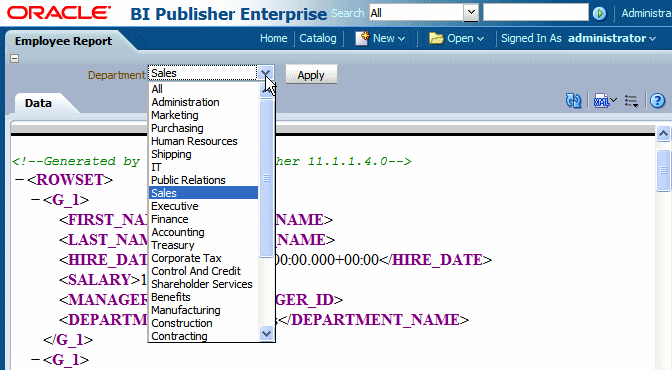Toggle the Department dropdown arrow
This screenshot has width=672, height=370.
(266, 73)
